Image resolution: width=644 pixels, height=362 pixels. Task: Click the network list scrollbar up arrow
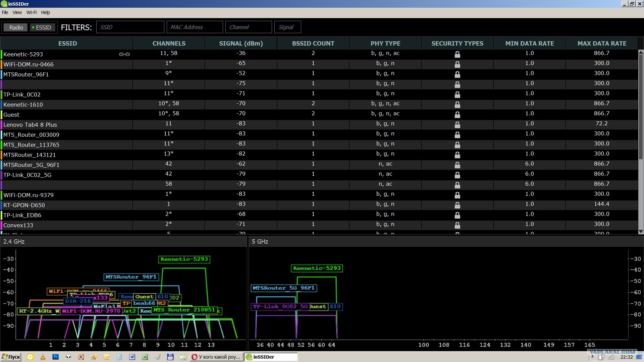[641, 52]
